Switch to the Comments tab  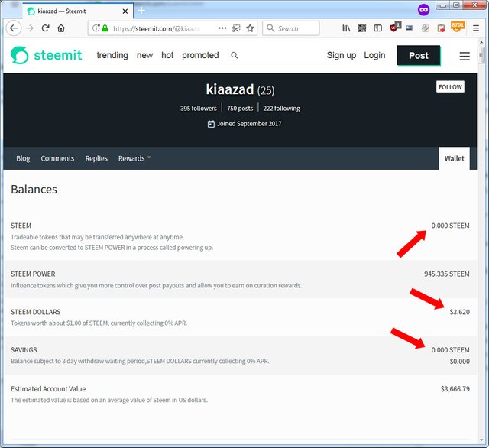[57, 158]
